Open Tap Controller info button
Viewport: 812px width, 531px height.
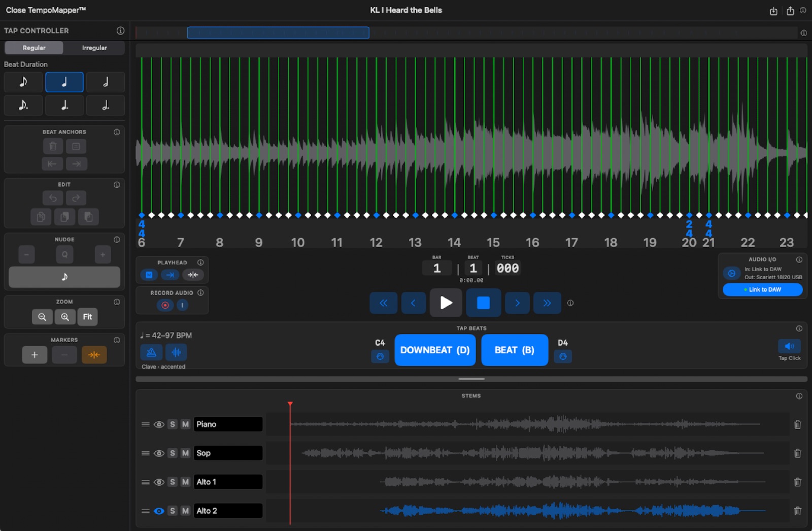tap(120, 30)
